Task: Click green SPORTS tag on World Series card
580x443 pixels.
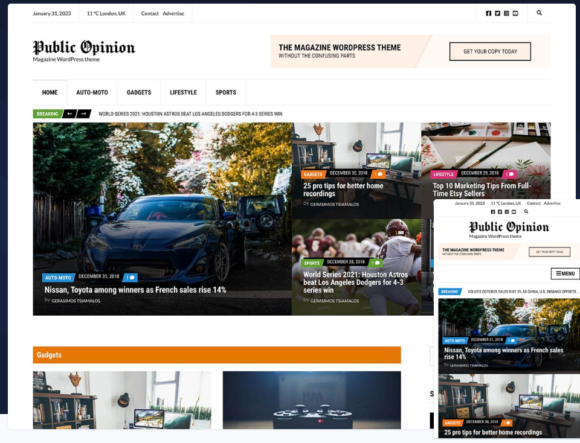Action: (312, 263)
